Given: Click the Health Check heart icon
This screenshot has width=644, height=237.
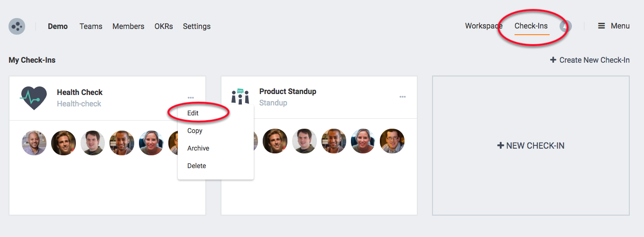Looking at the screenshot, I should point(34,98).
